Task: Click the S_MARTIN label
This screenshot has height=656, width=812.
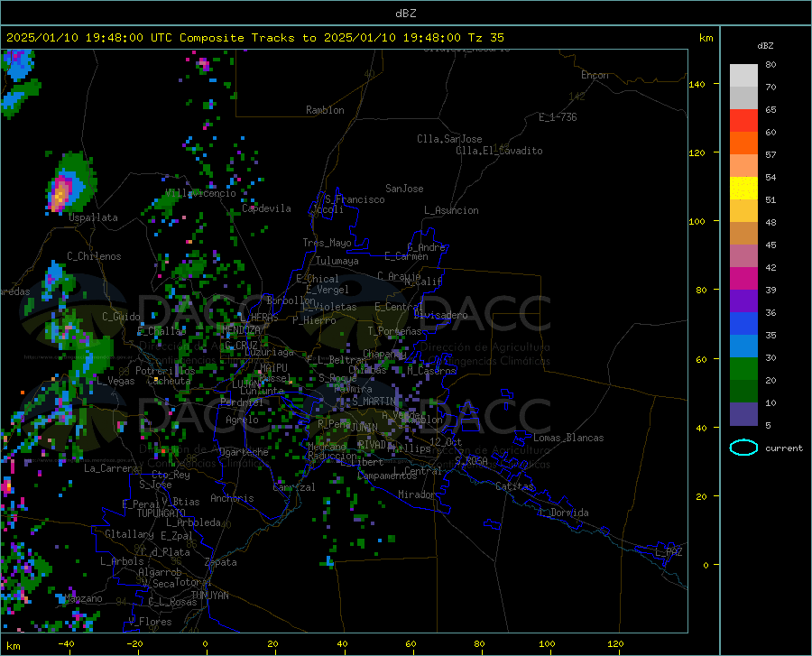Action: pyautogui.click(x=374, y=402)
